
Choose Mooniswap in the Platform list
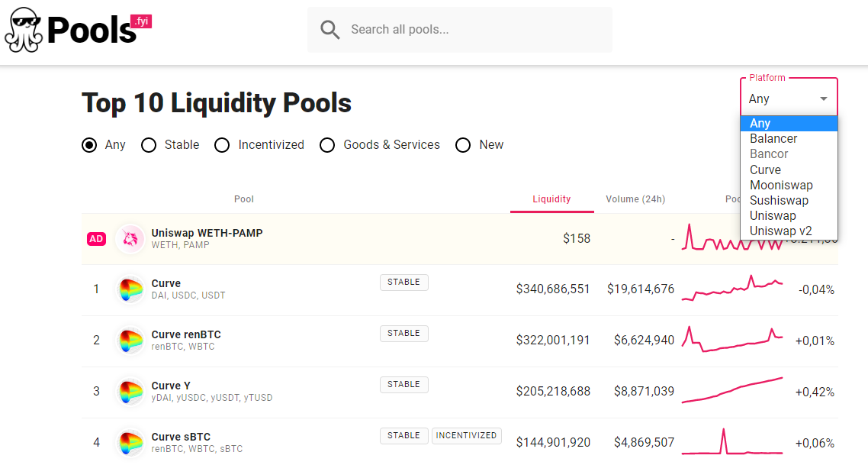click(x=789, y=185)
